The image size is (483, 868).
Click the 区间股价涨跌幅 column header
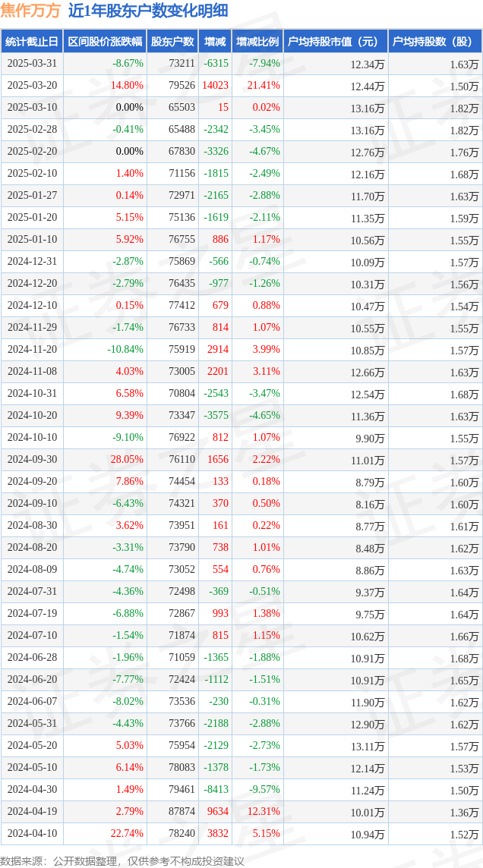(105, 42)
